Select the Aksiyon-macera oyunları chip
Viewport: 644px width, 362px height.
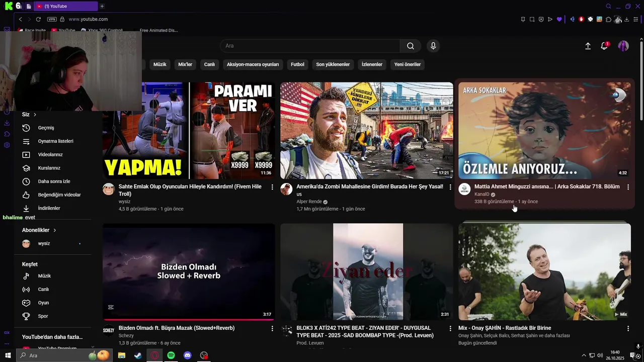pyautogui.click(x=253, y=64)
